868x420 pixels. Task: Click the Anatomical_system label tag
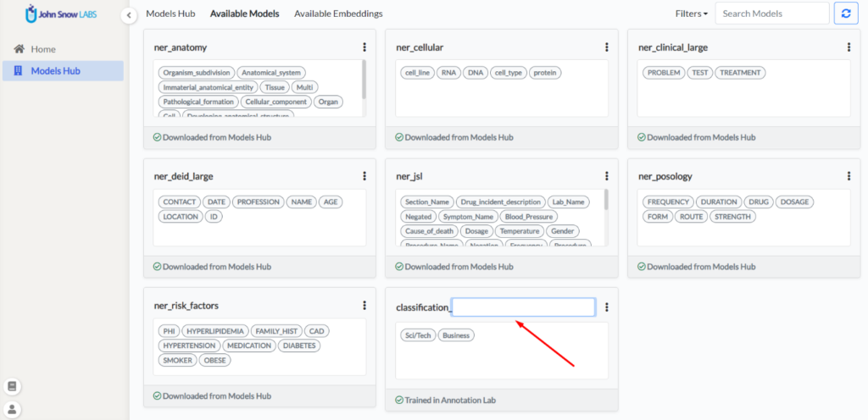point(271,72)
